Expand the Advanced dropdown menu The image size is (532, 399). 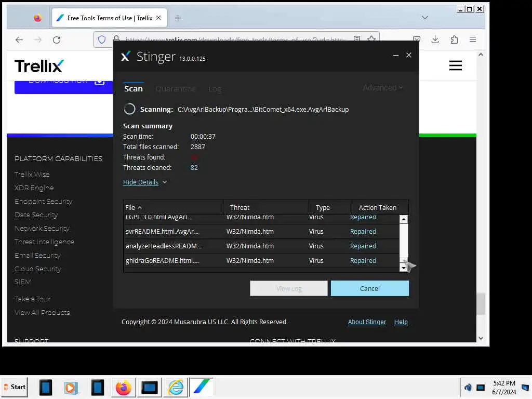[x=383, y=88]
